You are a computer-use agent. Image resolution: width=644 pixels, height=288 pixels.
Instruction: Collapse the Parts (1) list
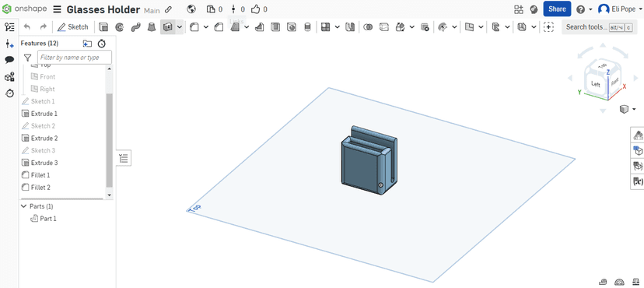click(24, 206)
